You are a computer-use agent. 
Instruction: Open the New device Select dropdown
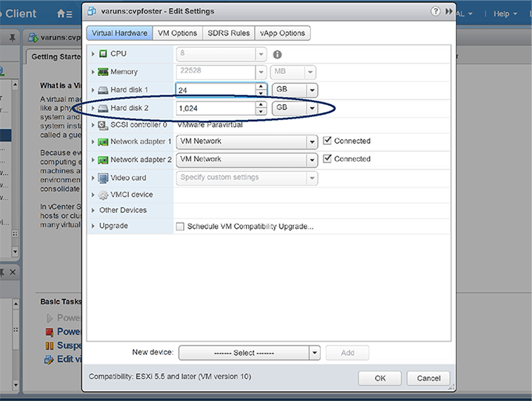point(249,353)
